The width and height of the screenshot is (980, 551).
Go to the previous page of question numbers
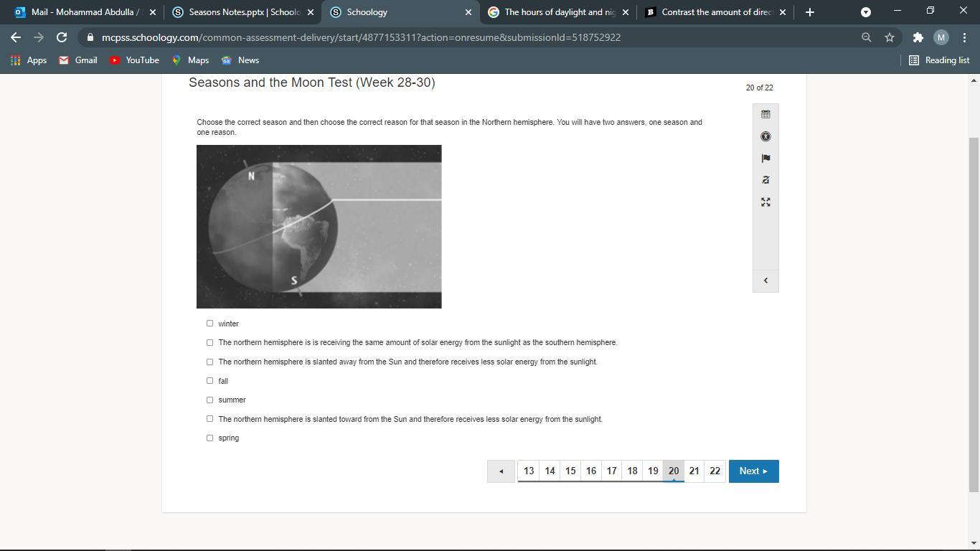point(501,471)
